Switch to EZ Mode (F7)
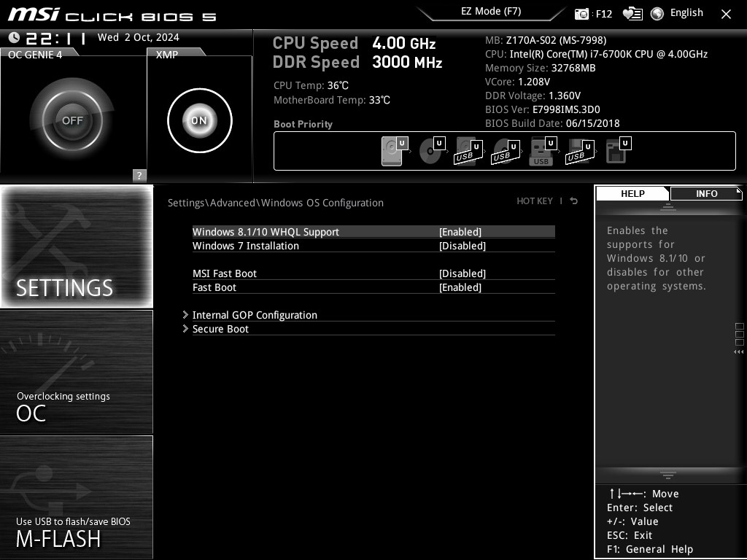Image resolution: width=747 pixels, height=560 pixels. click(491, 12)
